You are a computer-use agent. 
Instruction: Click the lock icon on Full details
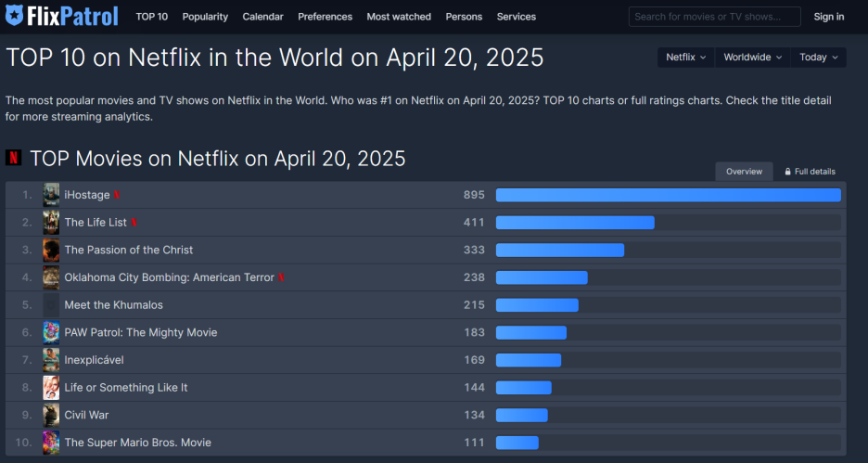pos(787,172)
